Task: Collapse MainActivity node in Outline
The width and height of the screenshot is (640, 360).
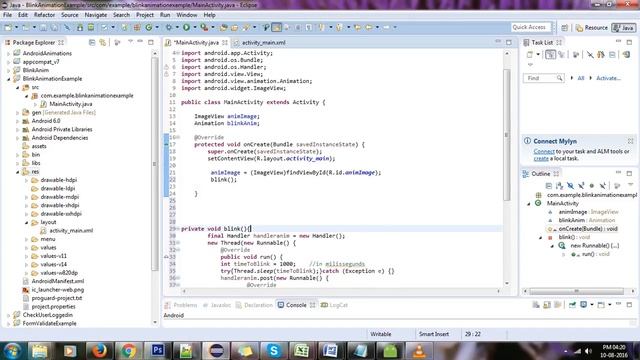Action: [x=529, y=203]
